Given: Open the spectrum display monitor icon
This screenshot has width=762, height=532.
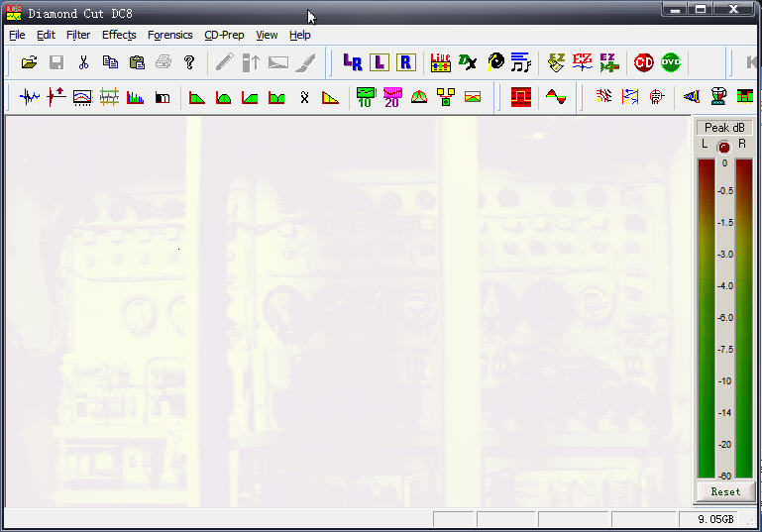Looking at the screenshot, I should pyautogui.click(x=82, y=97).
